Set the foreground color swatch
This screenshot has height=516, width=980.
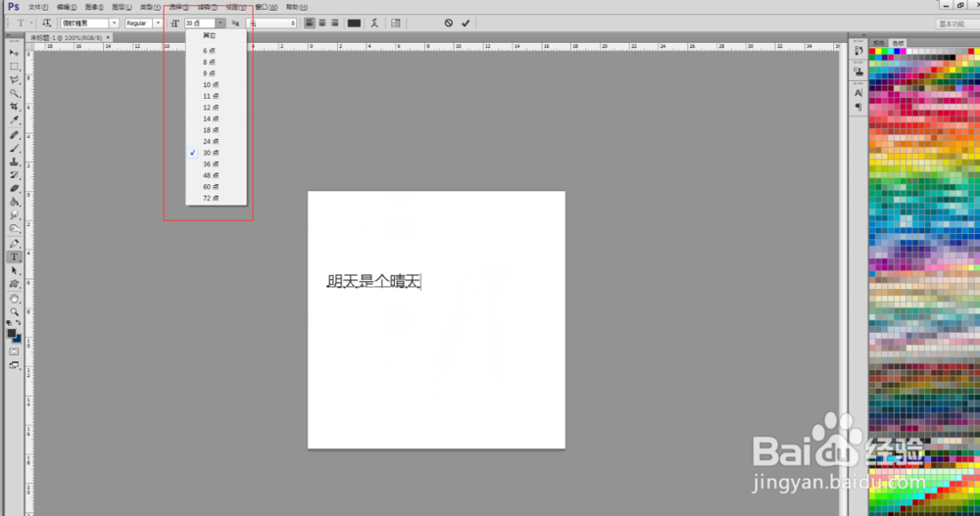pyautogui.click(x=11, y=334)
